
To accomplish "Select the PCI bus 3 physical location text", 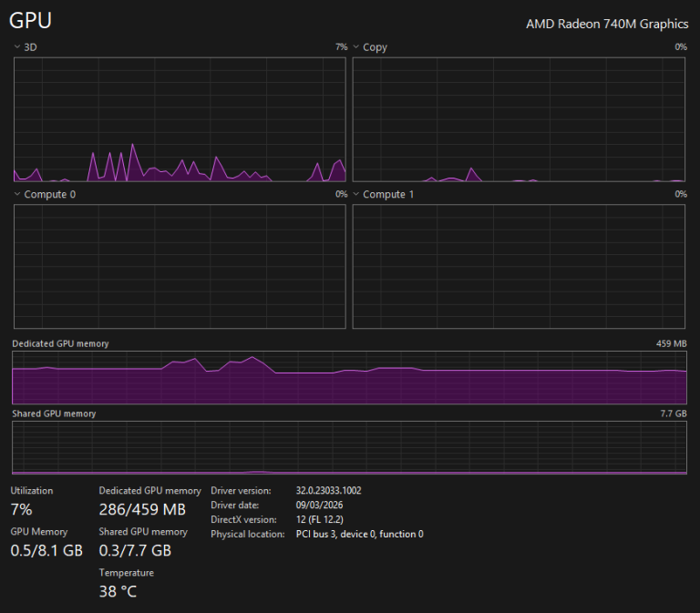I will coord(359,534).
